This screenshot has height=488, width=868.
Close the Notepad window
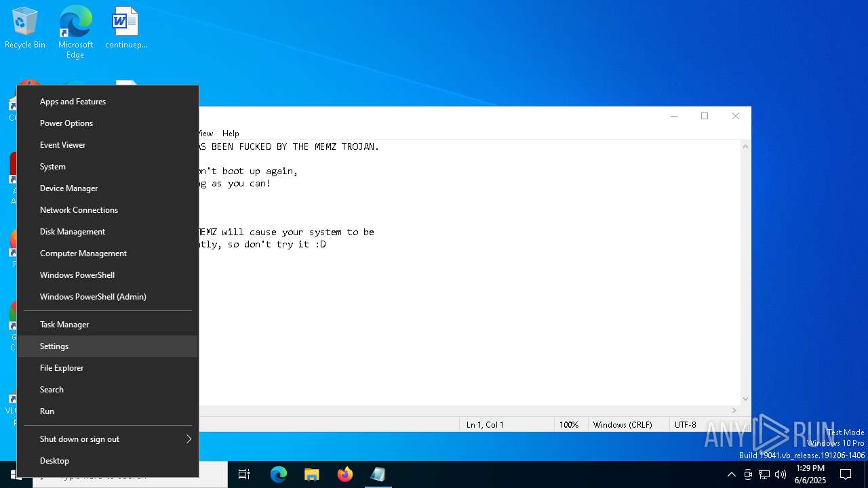coord(736,116)
